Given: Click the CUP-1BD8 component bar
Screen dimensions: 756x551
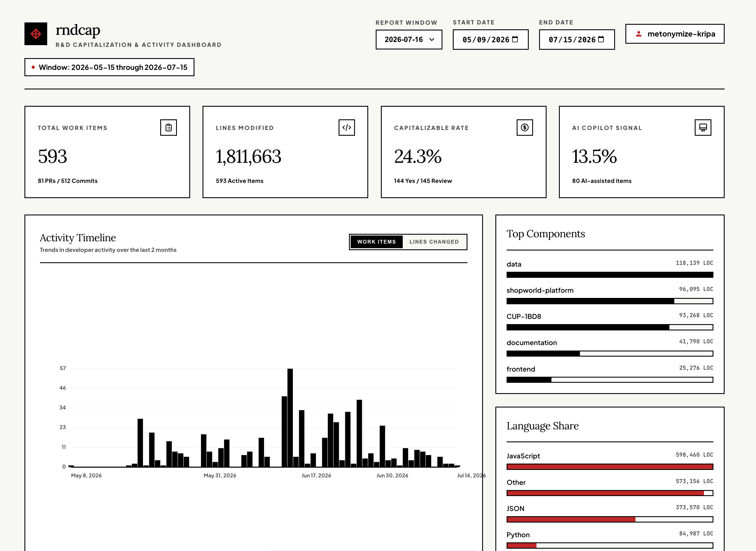Looking at the screenshot, I should pos(610,327).
